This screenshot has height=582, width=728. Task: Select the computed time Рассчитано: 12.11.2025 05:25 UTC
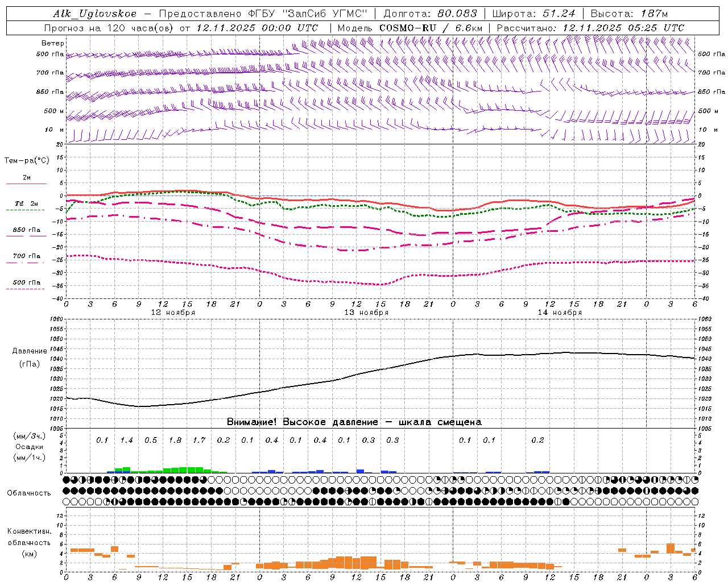[x=590, y=28]
